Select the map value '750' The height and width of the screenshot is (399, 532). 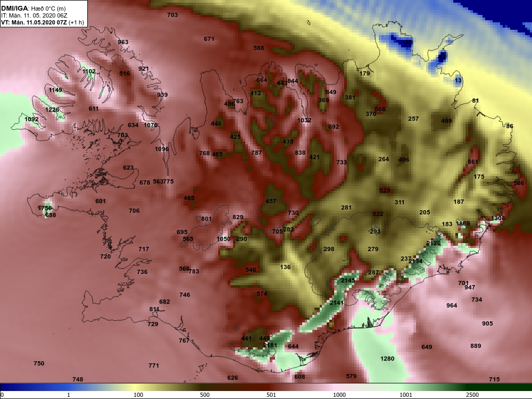coord(39,363)
